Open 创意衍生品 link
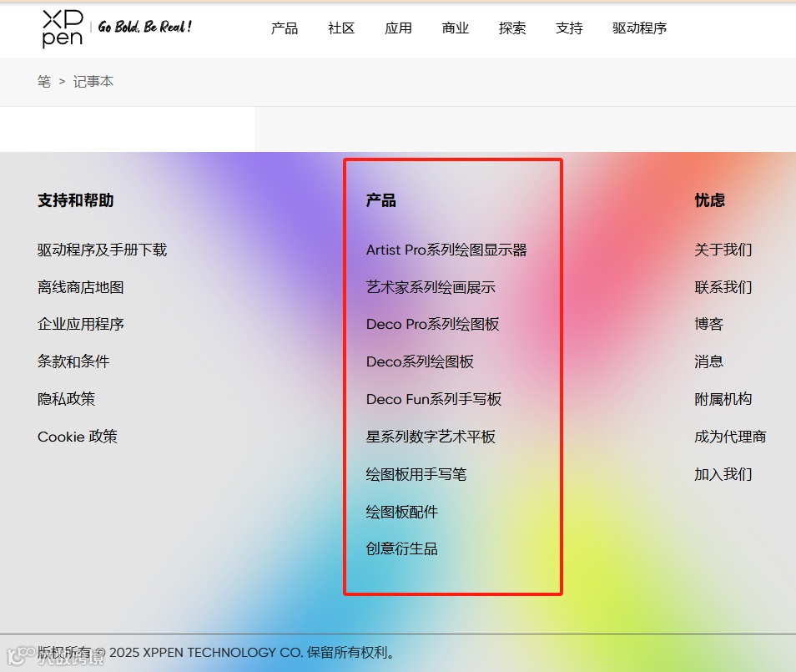 402,548
